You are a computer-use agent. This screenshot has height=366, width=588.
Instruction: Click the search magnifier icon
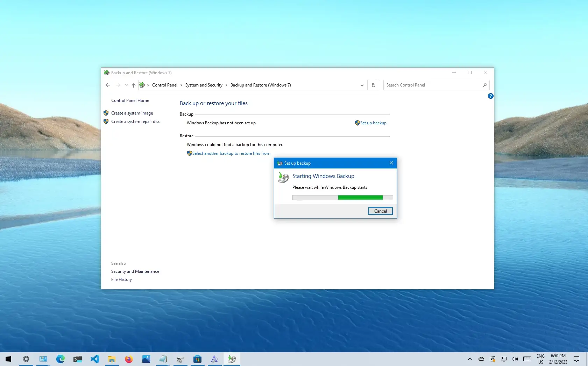point(484,85)
